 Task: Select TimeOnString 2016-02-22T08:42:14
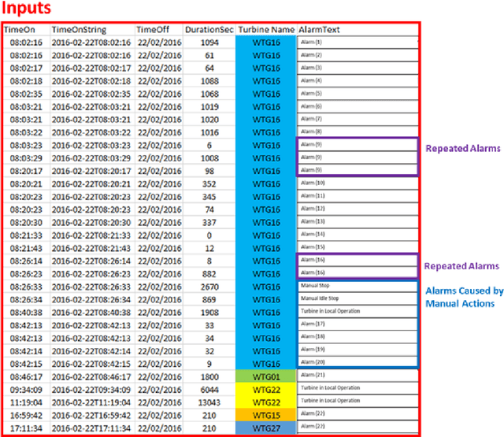91,351
